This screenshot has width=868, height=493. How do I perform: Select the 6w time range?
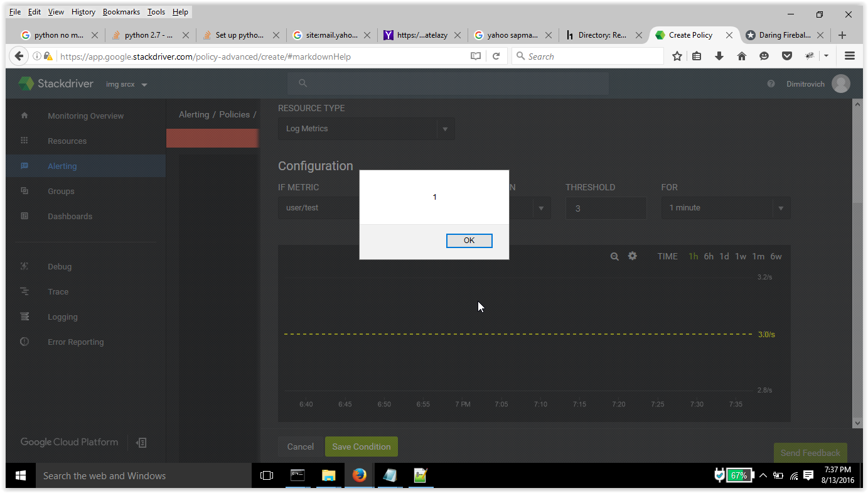coord(776,256)
